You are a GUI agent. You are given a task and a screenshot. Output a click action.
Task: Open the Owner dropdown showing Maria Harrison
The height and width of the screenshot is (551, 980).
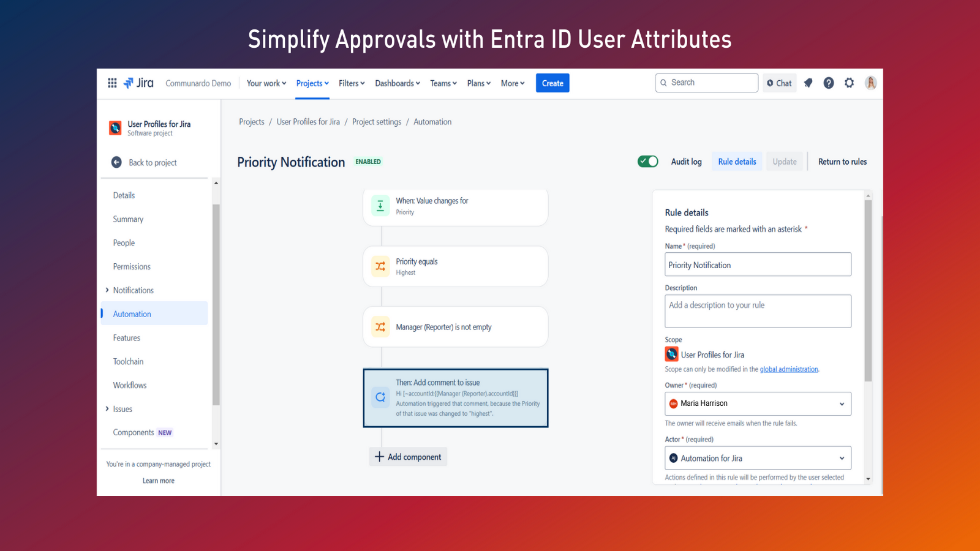[x=758, y=403]
